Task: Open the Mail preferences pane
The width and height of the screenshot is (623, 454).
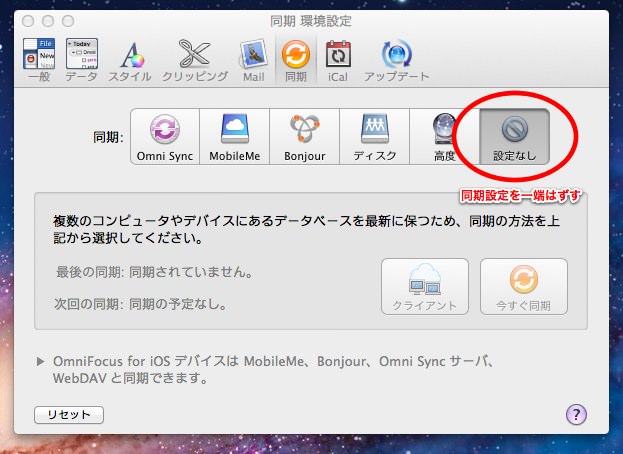Action: 253,60
